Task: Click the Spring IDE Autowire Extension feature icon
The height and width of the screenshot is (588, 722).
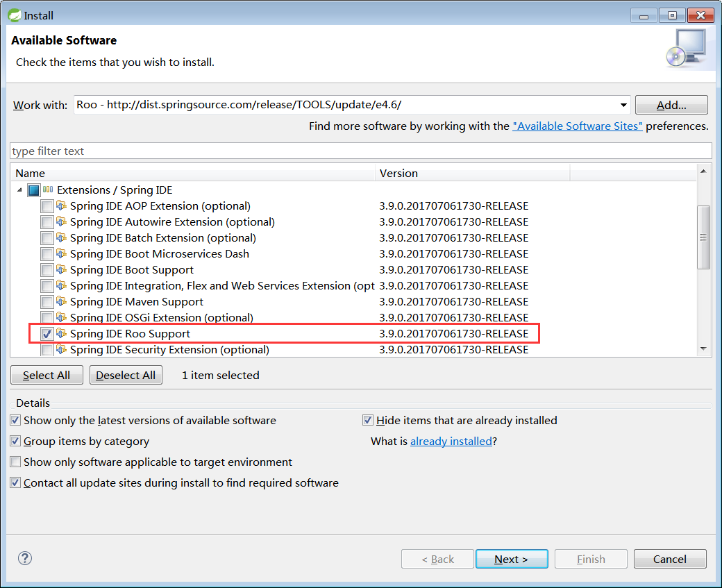Action: click(x=61, y=221)
